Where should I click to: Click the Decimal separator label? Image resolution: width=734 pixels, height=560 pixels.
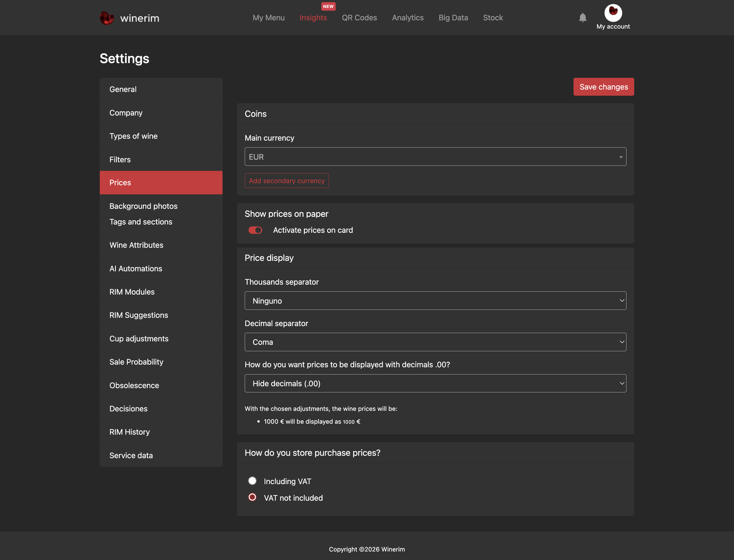276,324
